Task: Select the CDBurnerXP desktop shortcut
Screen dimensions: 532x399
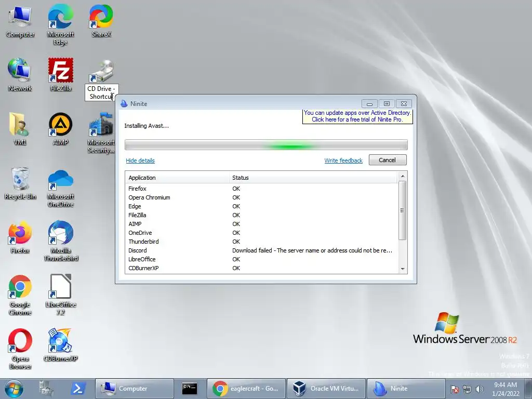Action: pos(60,345)
